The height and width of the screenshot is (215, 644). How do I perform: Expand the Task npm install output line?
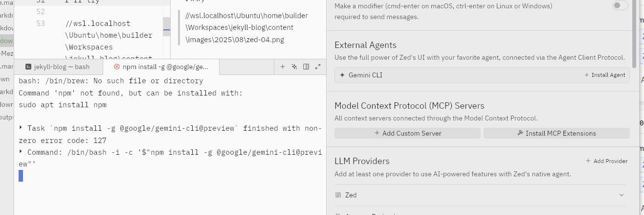(21, 128)
